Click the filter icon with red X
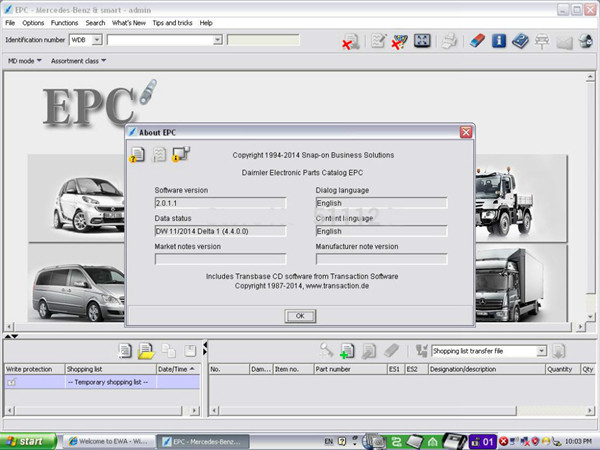Screen dimensions: 600x450 pyautogui.click(x=399, y=41)
